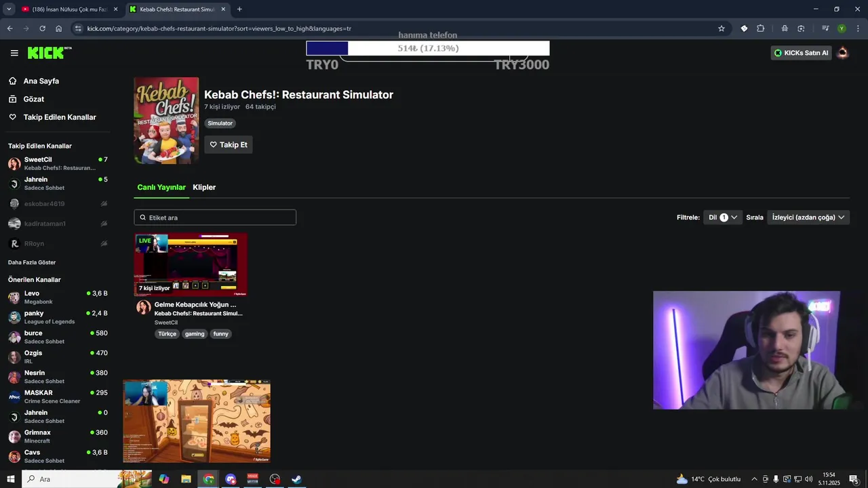868x488 pixels.
Task: Open the İzleyici (azdan çoğa) sort dropdown
Action: [808, 218]
